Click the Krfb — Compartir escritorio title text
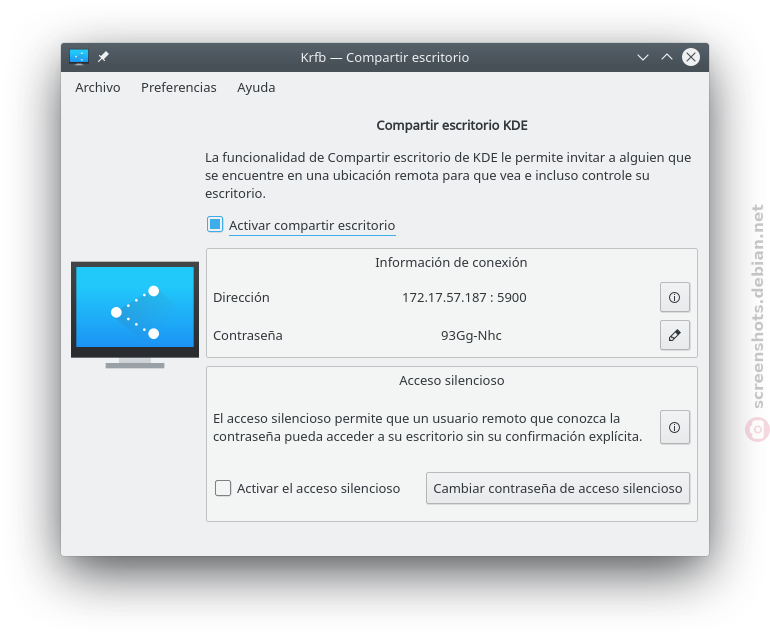Viewport: 770px width, 635px height. [x=385, y=57]
